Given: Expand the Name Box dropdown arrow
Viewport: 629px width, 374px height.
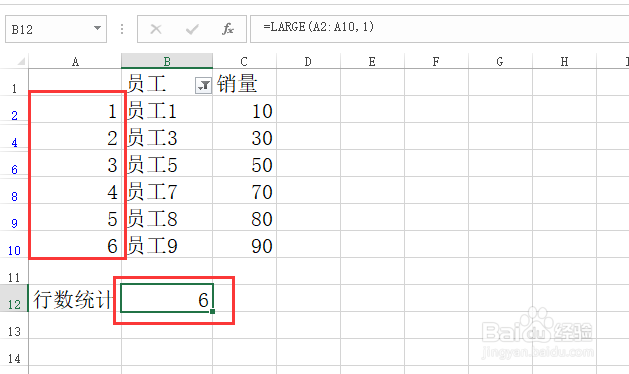Looking at the screenshot, I should 97,28.
